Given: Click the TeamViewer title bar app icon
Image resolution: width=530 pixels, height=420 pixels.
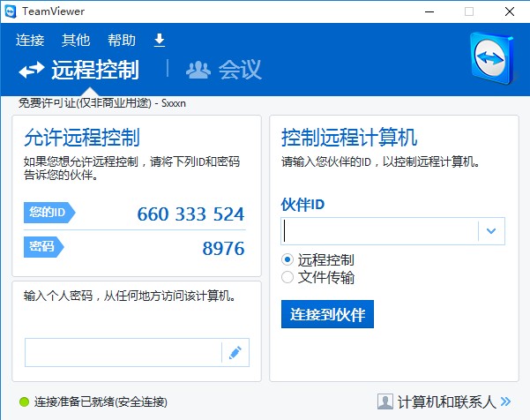Looking at the screenshot, I should point(11,11).
